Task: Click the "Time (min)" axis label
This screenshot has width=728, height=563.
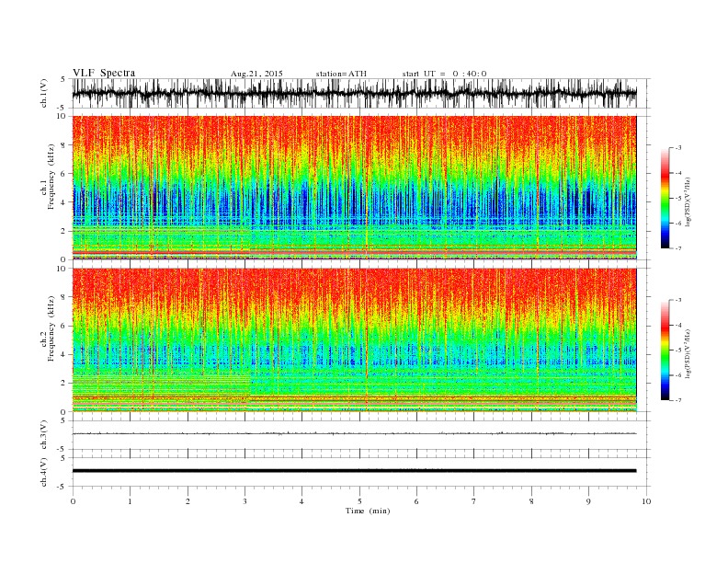Action: tap(368, 511)
